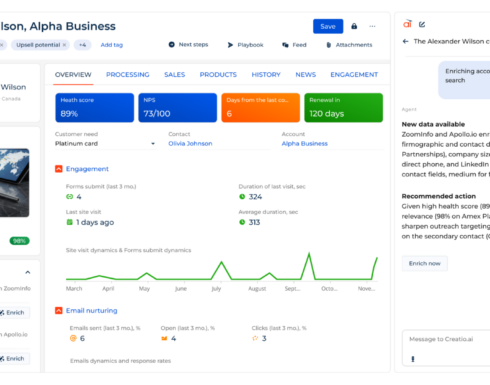Open the Feed

[294, 45]
